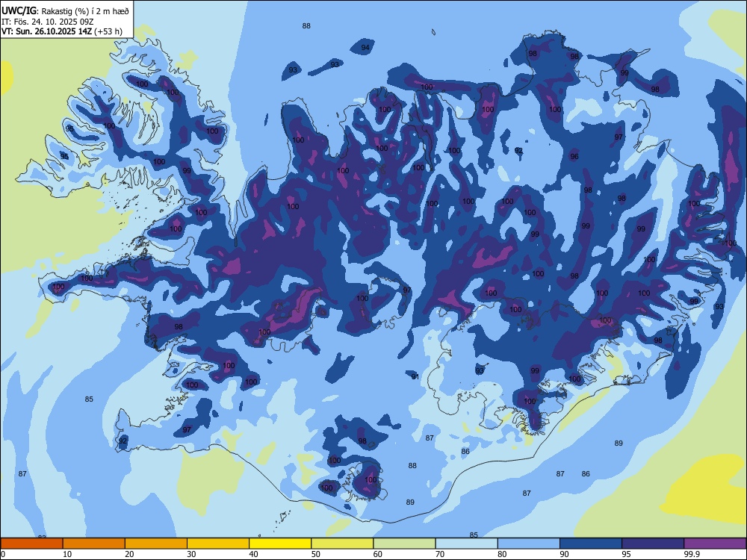Click the title text 'UWC/IG: Rakastig (%) í 2 m hæð'
Screen dimensions: 747x560
(x=65, y=11)
